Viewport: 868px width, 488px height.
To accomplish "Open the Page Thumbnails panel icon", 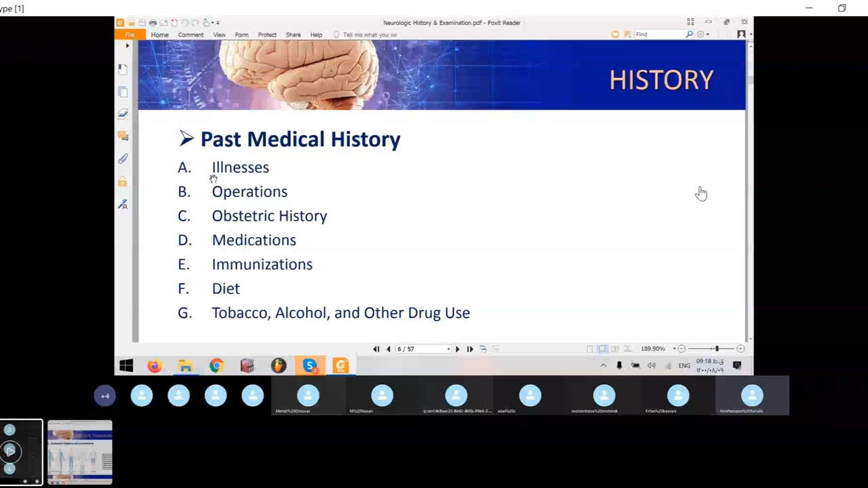I will [123, 91].
